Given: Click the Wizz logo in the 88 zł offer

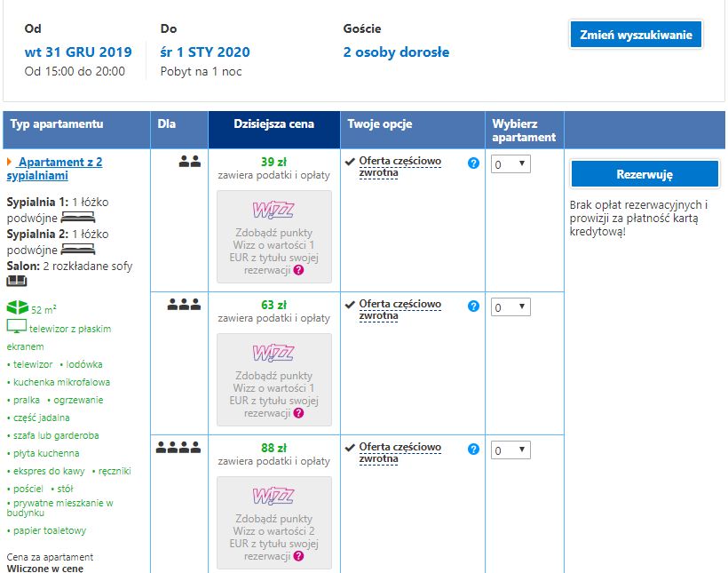Looking at the screenshot, I should [273, 497].
